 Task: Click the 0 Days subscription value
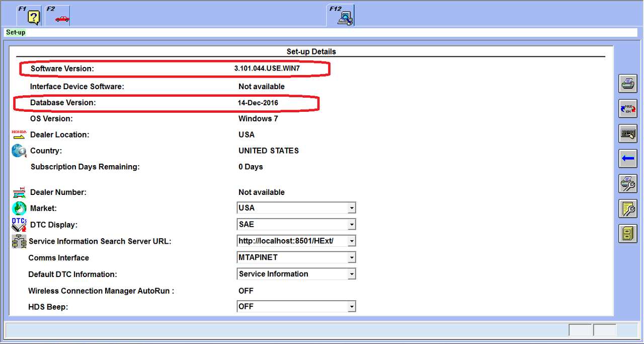[x=251, y=167]
